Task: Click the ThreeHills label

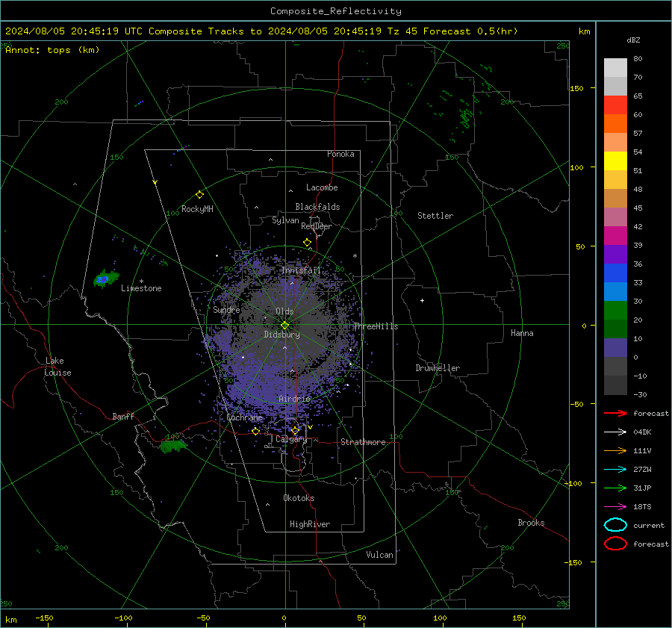Action: (376, 326)
